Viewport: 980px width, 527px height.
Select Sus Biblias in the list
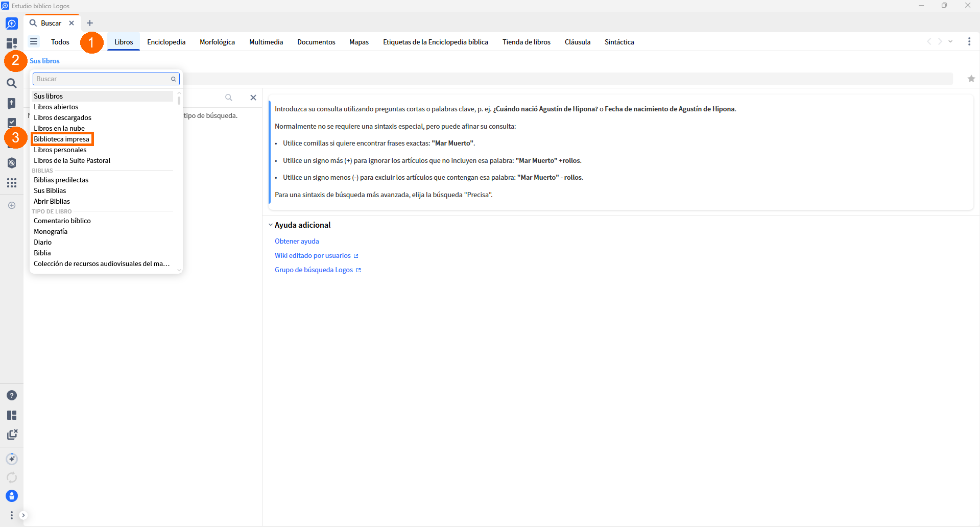click(x=102, y=190)
